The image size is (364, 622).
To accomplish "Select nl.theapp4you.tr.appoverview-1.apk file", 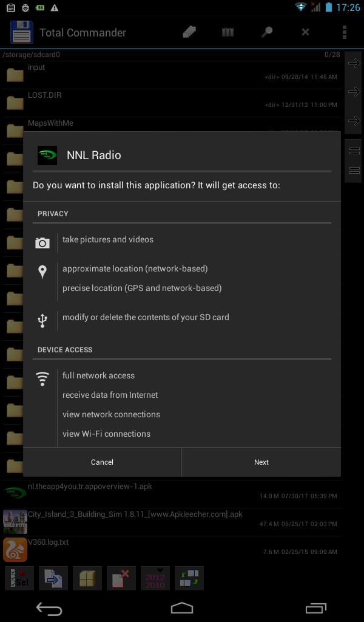I will (x=171, y=493).
